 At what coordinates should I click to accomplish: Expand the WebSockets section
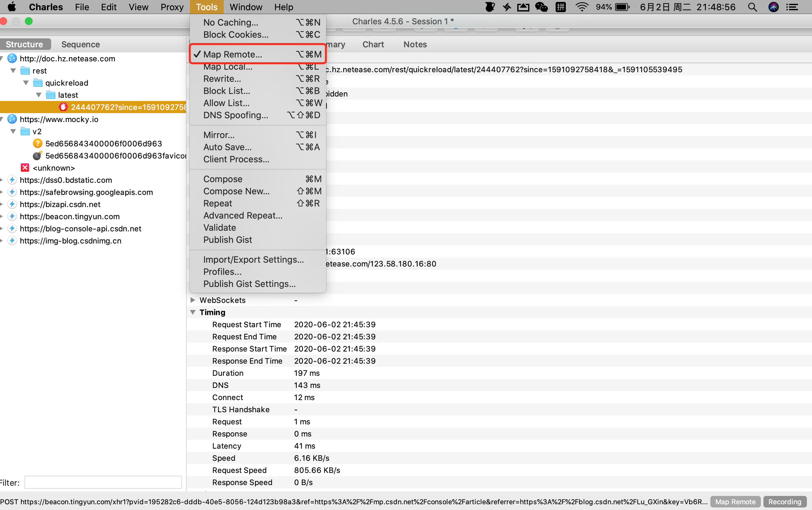(x=192, y=300)
